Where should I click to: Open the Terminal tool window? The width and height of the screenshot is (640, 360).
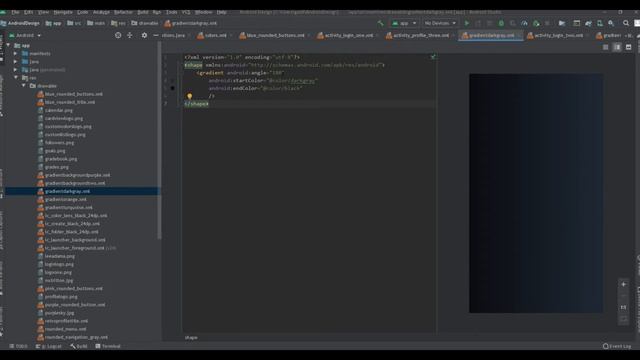click(x=108, y=346)
